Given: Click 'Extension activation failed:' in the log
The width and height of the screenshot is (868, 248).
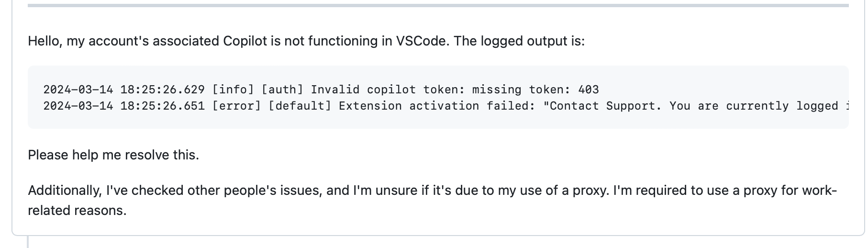Looking at the screenshot, I should point(437,106).
